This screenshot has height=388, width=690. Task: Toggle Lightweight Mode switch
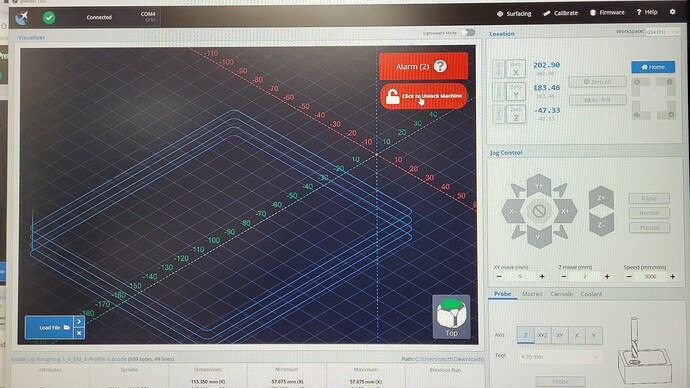[x=468, y=33]
